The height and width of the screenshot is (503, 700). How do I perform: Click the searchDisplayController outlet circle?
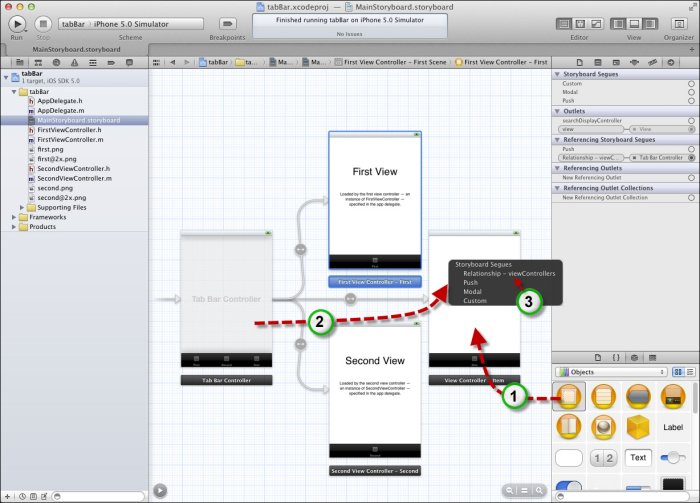coord(691,120)
